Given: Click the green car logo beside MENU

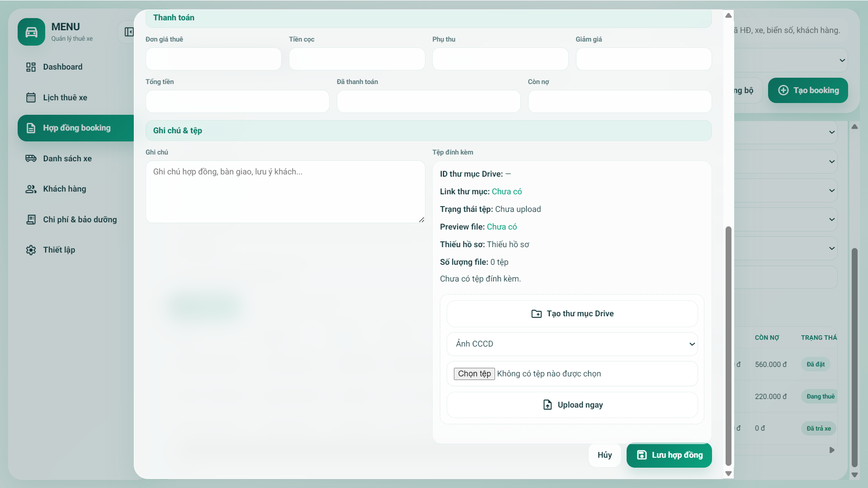Looking at the screenshot, I should click(x=31, y=32).
